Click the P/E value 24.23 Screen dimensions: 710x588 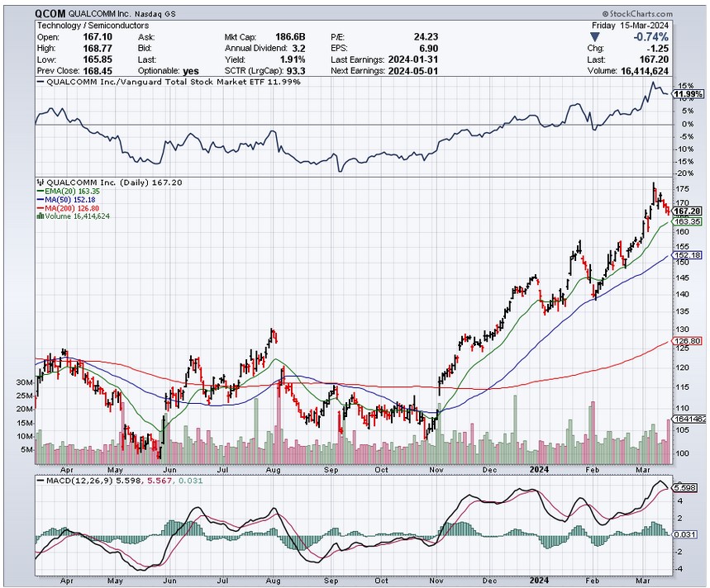(426, 37)
